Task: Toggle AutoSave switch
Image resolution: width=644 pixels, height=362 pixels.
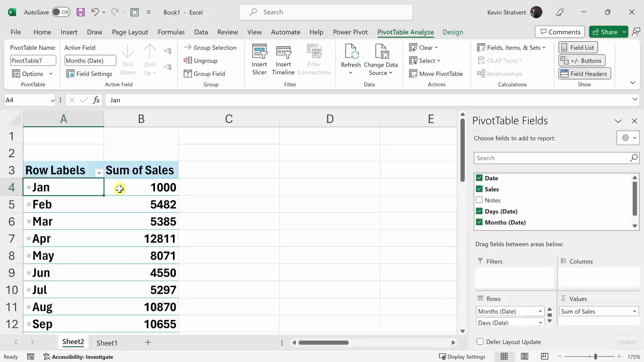Action: click(61, 12)
